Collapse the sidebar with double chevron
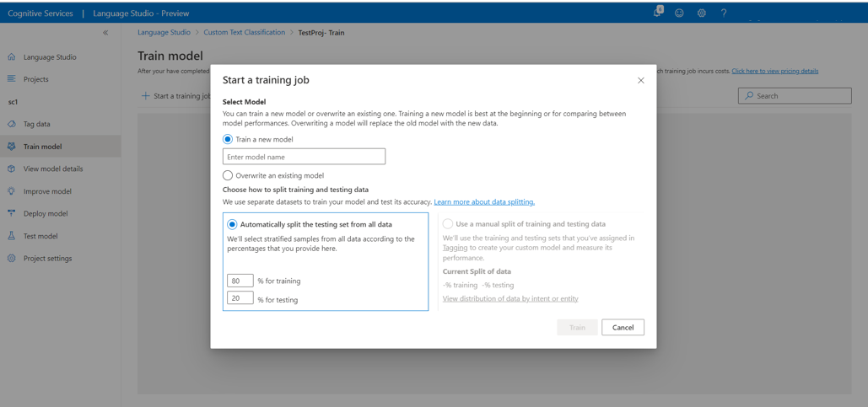868x407 pixels. [105, 33]
